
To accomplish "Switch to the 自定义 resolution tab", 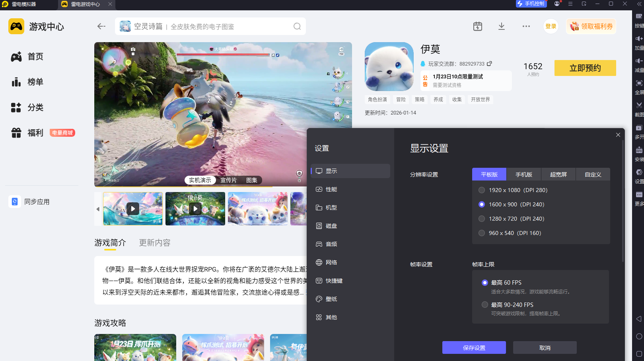I will [x=593, y=175].
